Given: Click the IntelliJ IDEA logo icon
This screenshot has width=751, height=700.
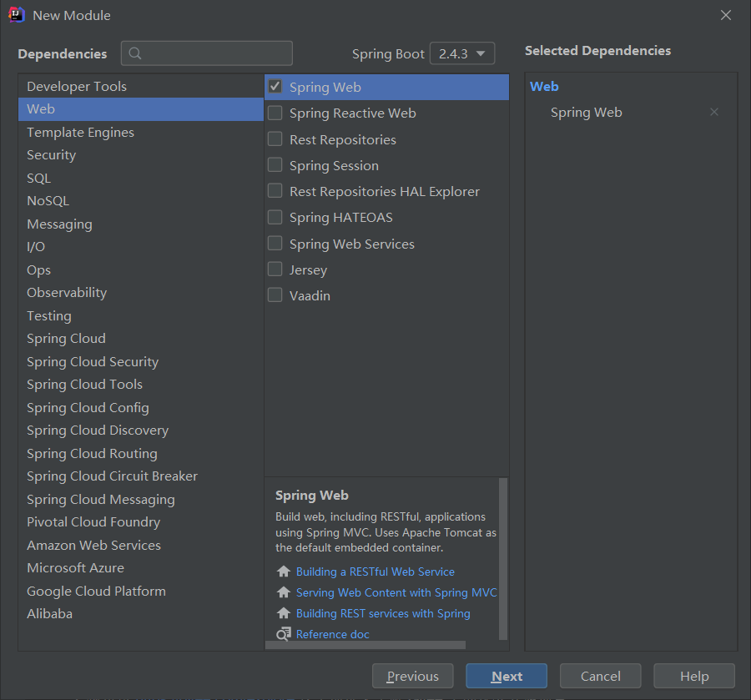Looking at the screenshot, I should pyautogui.click(x=17, y=15).
